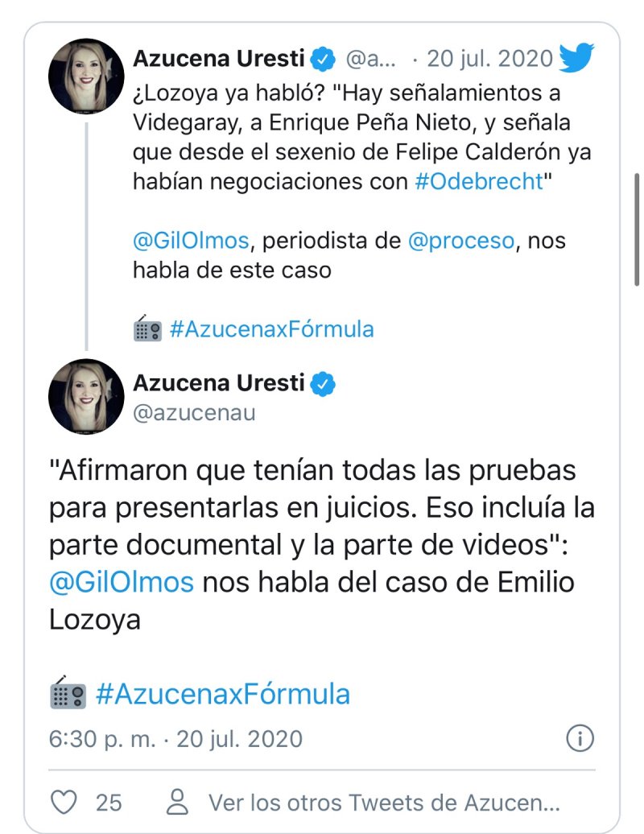Open the #Odebrecht hashtag
The image size is (644, 834).
pos(479,181)
